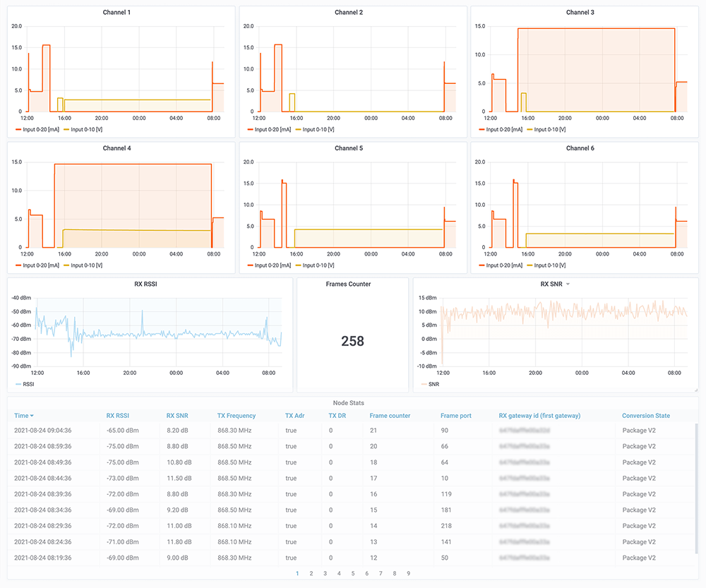Open Channel 3 panel title

pyautogui.click(x=580, y=12)
